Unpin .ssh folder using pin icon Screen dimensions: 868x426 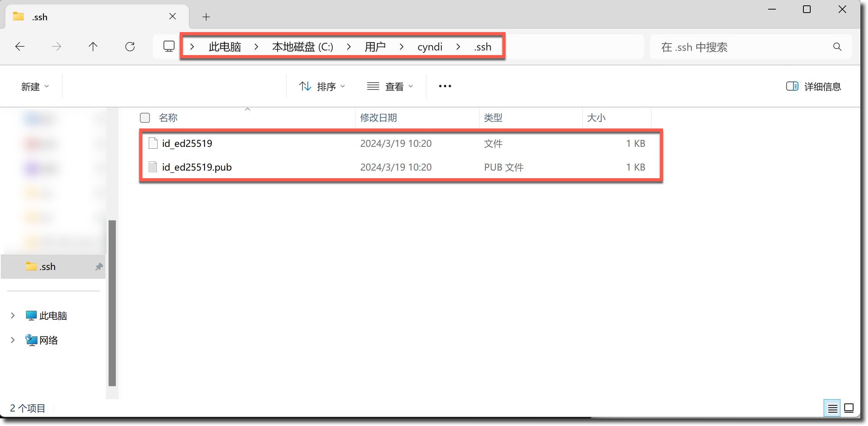pos(99,267)
